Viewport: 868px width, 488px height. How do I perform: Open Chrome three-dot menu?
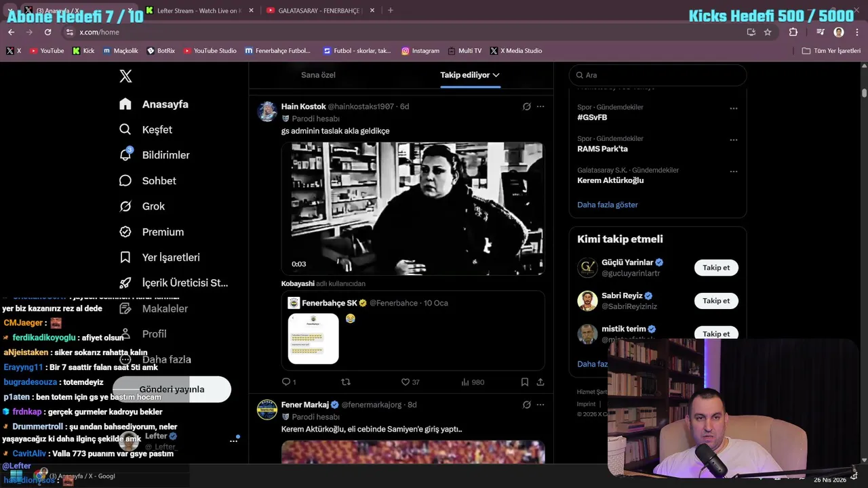(857, 32)
